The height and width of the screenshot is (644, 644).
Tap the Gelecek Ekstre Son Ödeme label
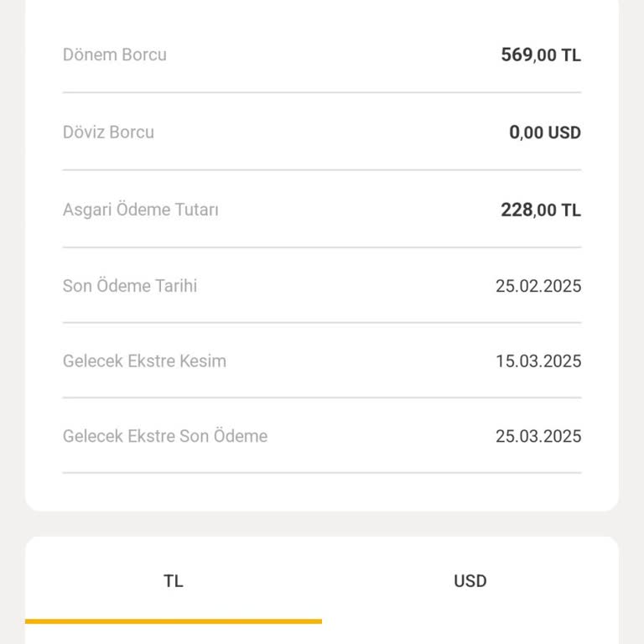pos(165,436)
